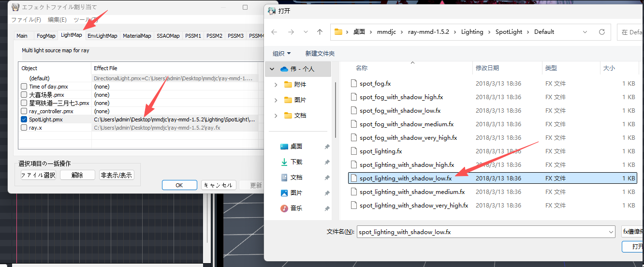Expand the 附件 tree node

coord(276,85)
